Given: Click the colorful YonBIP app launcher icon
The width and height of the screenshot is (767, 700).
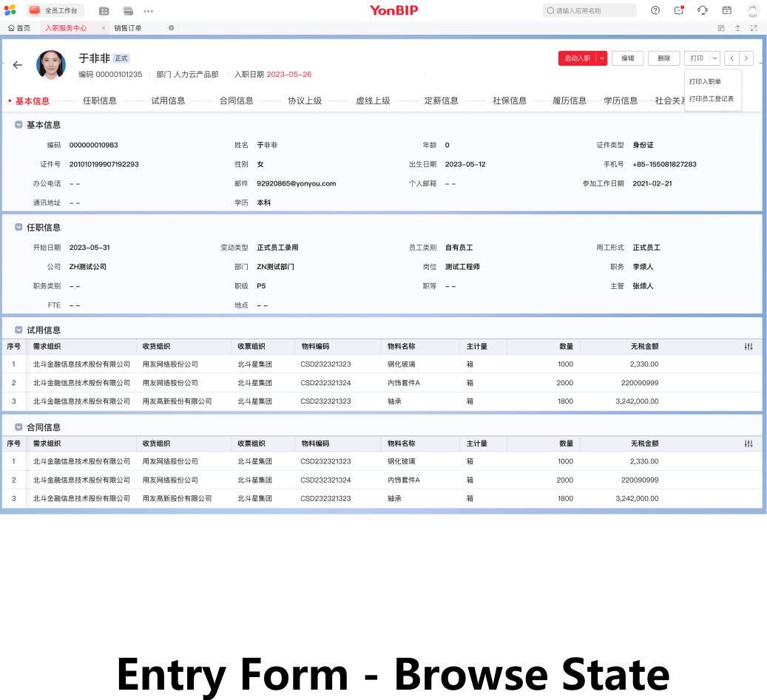Looking at the screenshot, I should click(x=10, y=10).
